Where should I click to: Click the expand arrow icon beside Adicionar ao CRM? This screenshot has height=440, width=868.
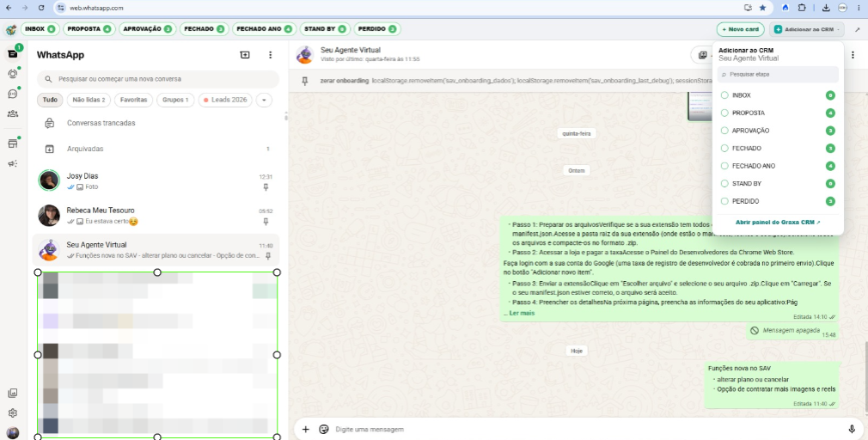[x=858, y=29]
